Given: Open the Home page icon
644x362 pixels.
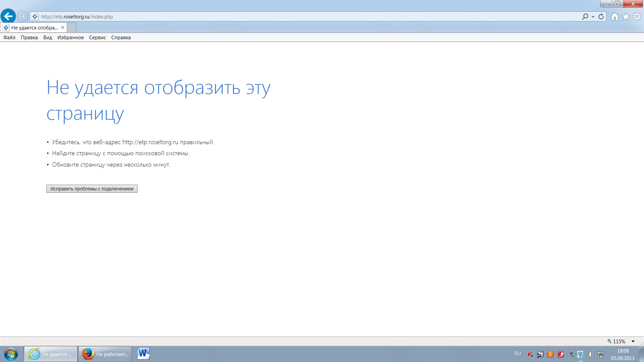Looking at the screenshot, I should 614,17.
